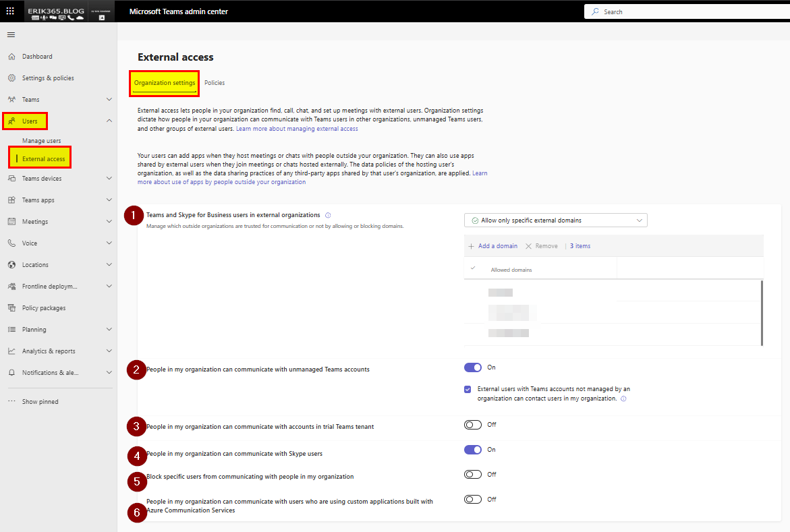Click the Locations globe icon
The image size is (790, 532).
(11, 265)
